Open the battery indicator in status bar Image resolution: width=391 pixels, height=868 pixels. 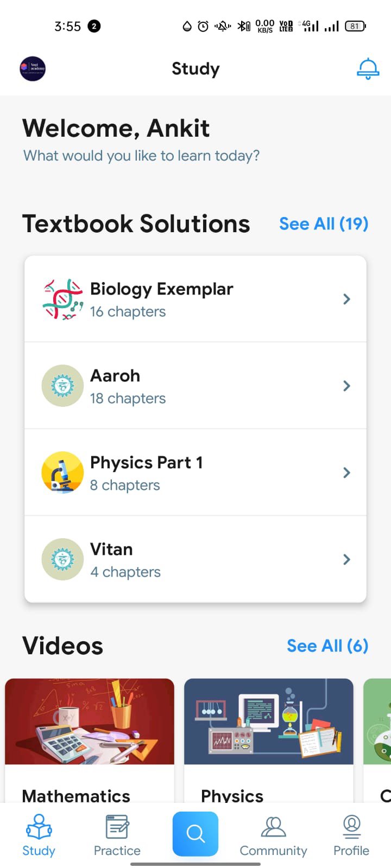pos(355,26)
